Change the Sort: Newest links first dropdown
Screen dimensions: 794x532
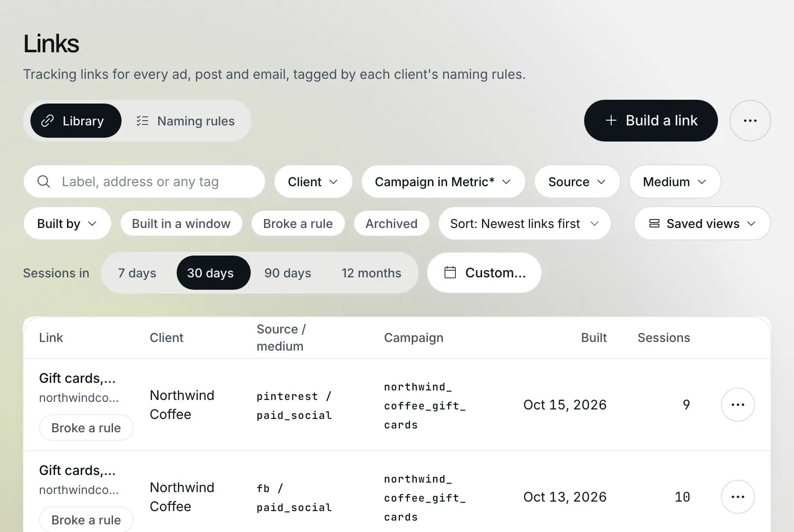(x=524, y=223)
